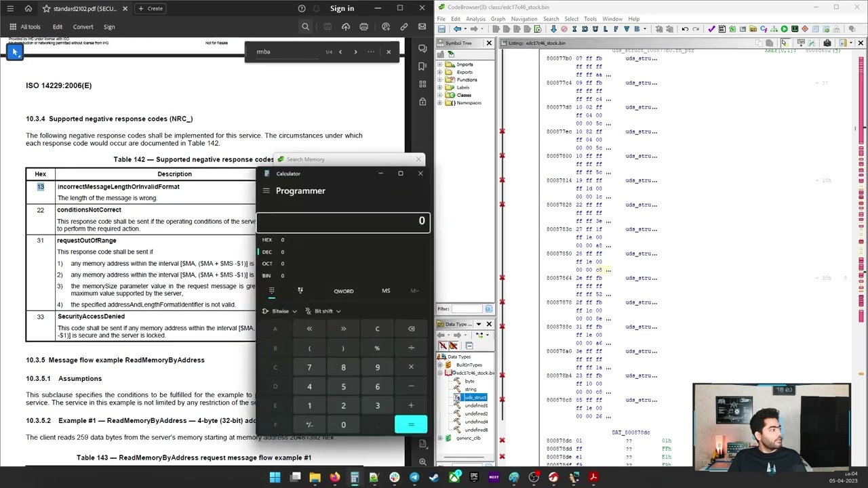Click the Redo arrow in Ghidra toolbar
The height and width of the screenshot is (488, 868).
(696, 29)
